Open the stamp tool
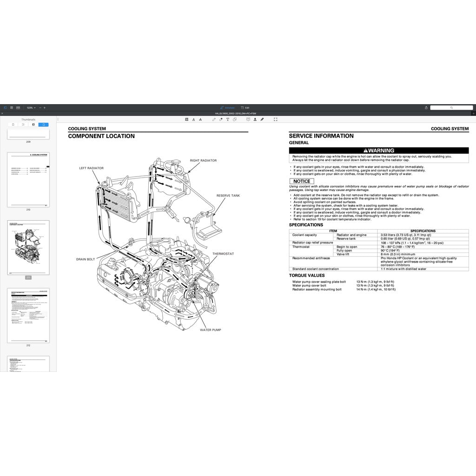This screenshot has width=476, height=476. point(255,119)
